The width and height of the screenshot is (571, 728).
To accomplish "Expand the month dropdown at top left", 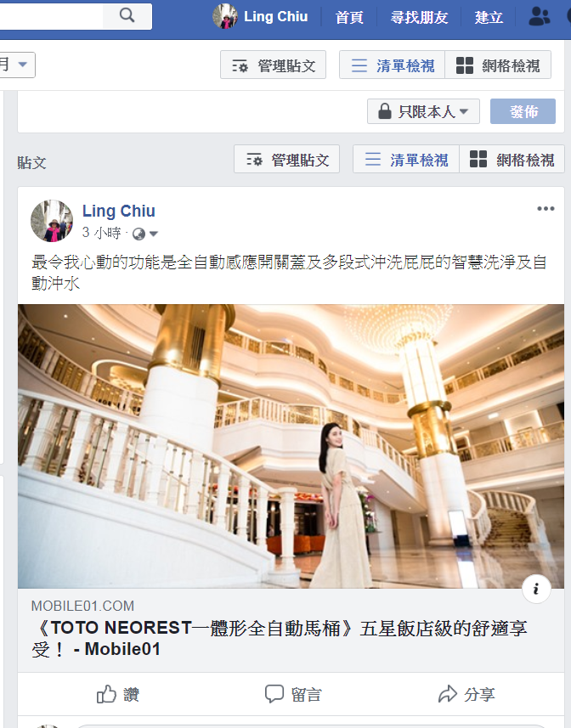I will click(x=17, y=65).
